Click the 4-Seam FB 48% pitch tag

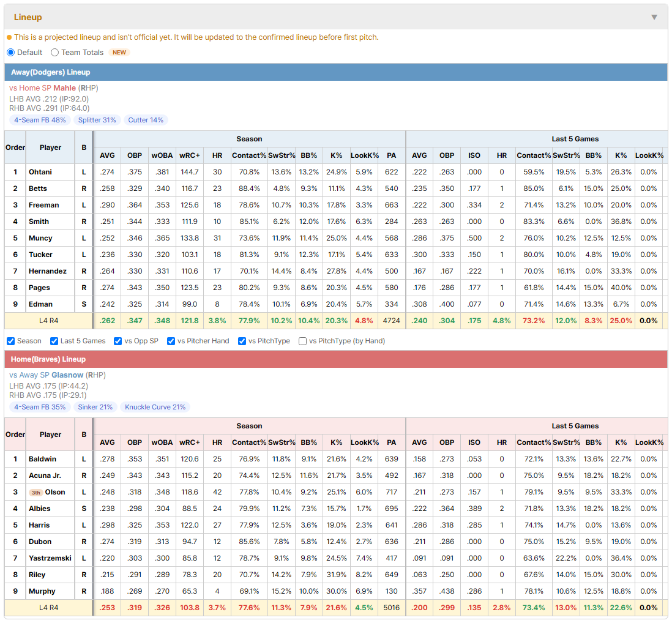40,120
